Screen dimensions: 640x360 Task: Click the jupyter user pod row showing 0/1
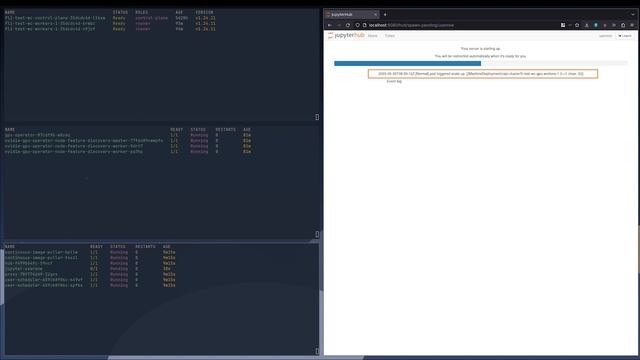point(88,269)
